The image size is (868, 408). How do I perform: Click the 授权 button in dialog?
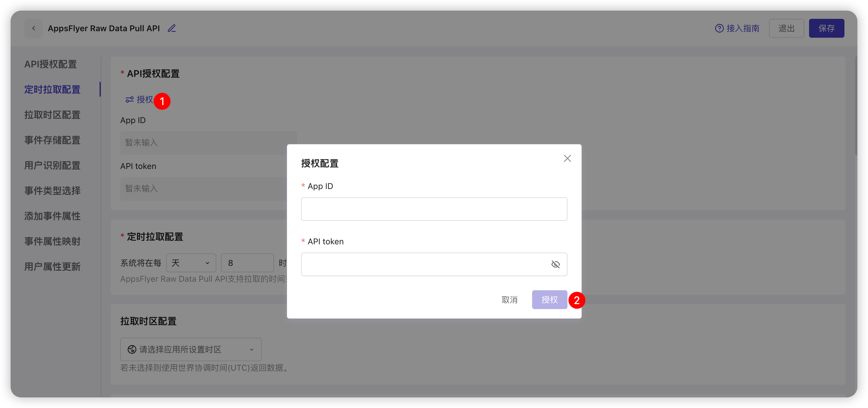pos(549,299)
